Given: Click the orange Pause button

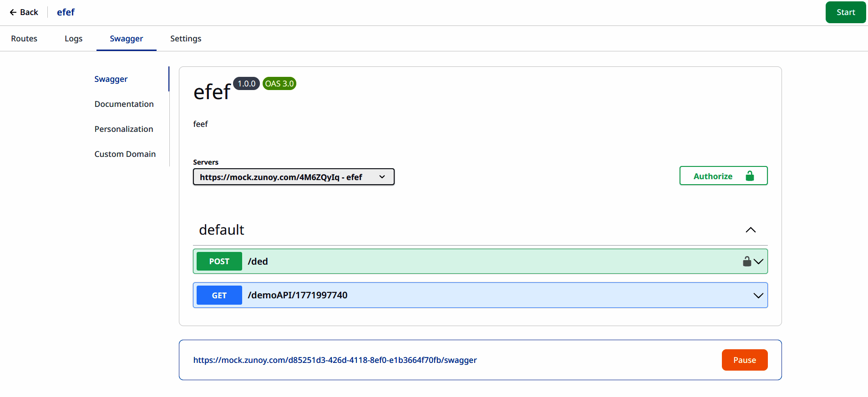Looking at the screenshot, I should tap(745, 360).
